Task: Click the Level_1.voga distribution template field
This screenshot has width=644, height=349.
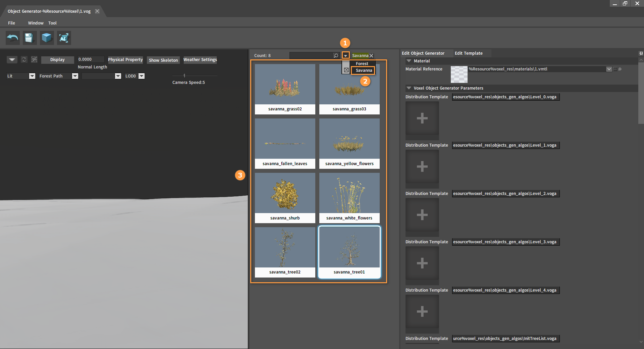Action: (505, 145)
